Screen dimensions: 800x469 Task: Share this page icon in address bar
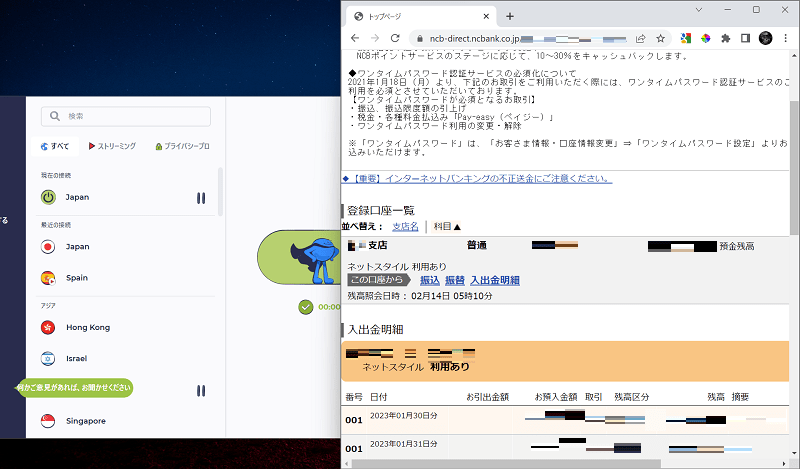point(640,38)
